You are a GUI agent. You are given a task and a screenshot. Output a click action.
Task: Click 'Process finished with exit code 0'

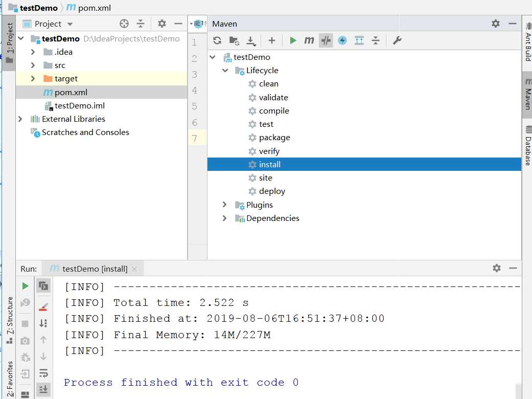pos(181,382)
